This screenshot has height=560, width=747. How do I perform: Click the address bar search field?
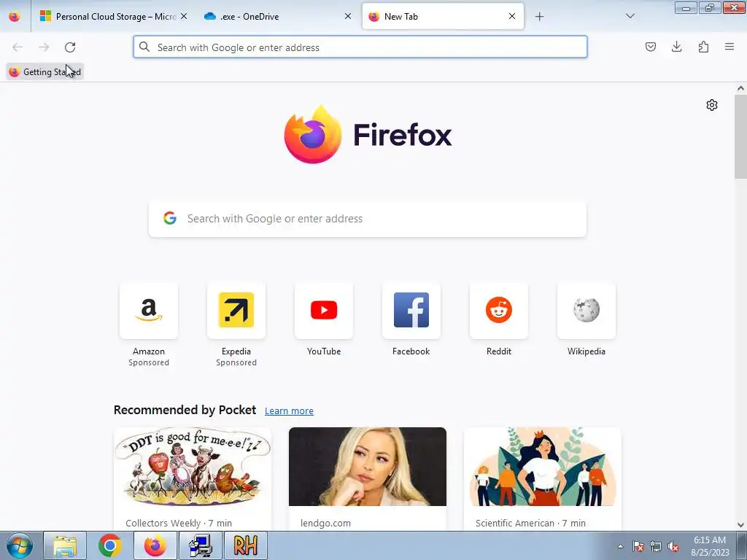360,47
